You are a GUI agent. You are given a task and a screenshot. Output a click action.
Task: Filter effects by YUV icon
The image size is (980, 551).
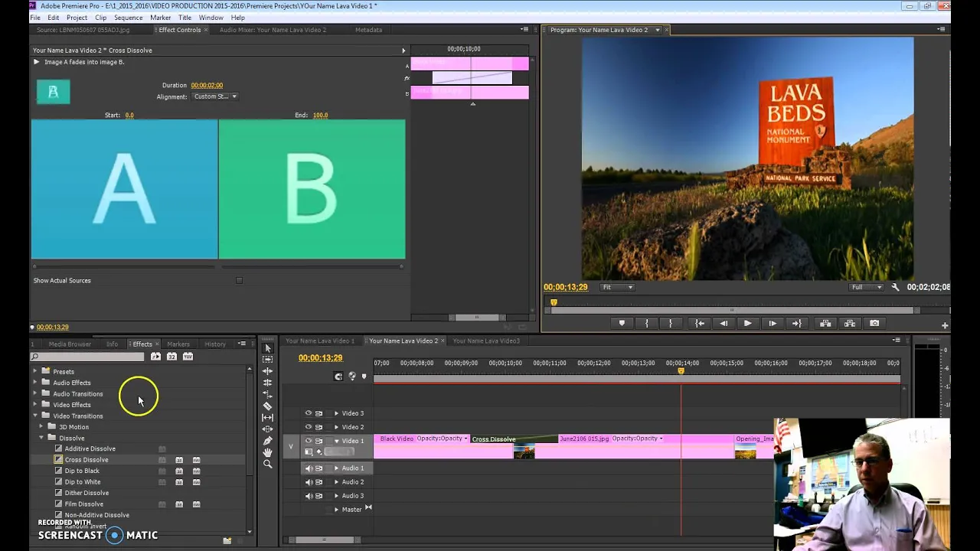[188, 357]
